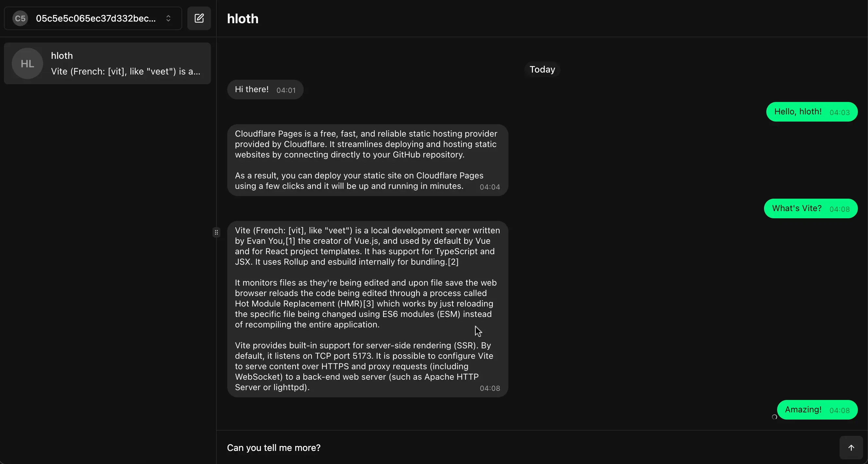Click the Today date separator chip
Screen dimensions: 868x464
tap(542, 69)
